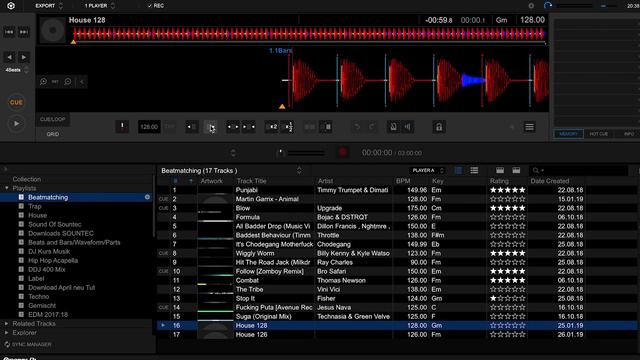Open the deck hamburger menu
640x360 pixels.
point(529,127)
